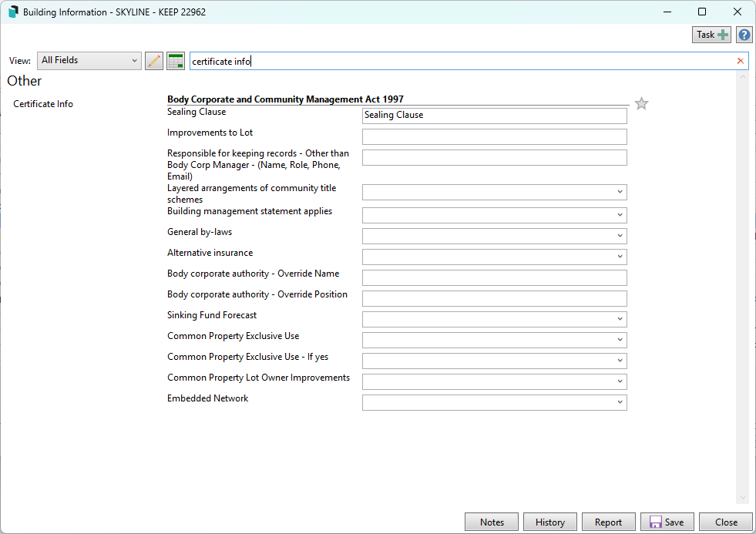Expand Common Property Exclusive Use dropdown
The width and height of the screenshot is (756, 534).
pyautogui.click(x=494, y=340)
